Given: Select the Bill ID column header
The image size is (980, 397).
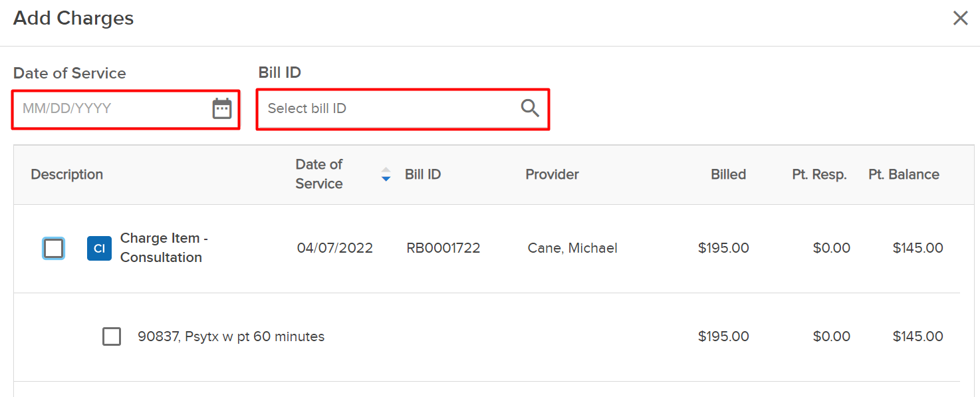Looking at the screenshot, I should click(x=423, y=174).
